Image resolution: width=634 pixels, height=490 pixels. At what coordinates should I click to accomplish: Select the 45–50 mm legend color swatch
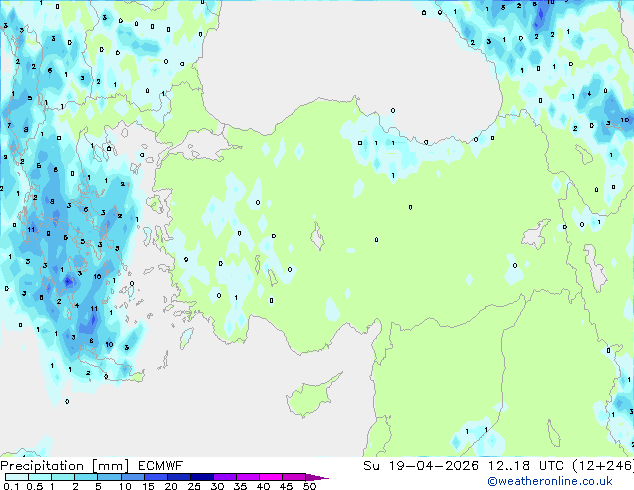[x=294, y=477]
